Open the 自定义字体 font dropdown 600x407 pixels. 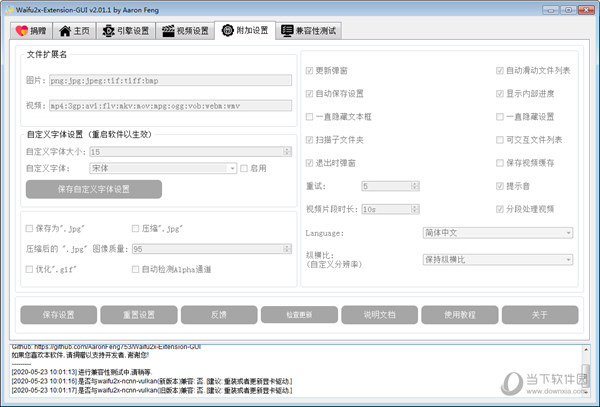tap(163, 168)
